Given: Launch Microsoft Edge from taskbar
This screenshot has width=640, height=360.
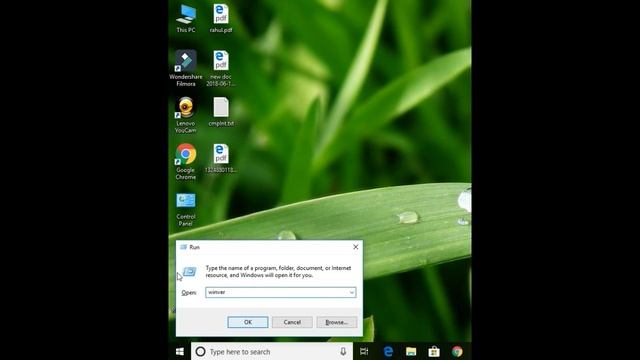Looking at the screenshot, I should pyautogui.click(x=388, y=351).
